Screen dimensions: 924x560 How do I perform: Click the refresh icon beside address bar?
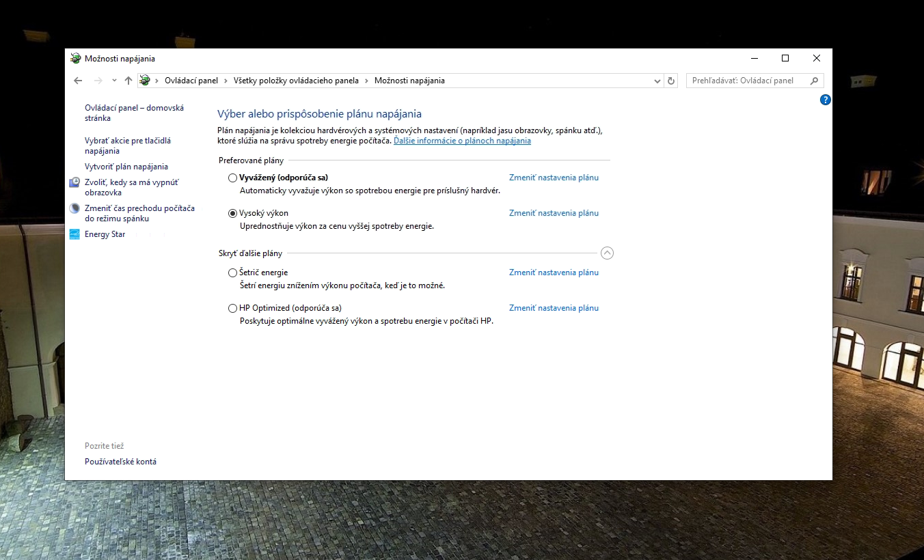(x=671, y=81)
